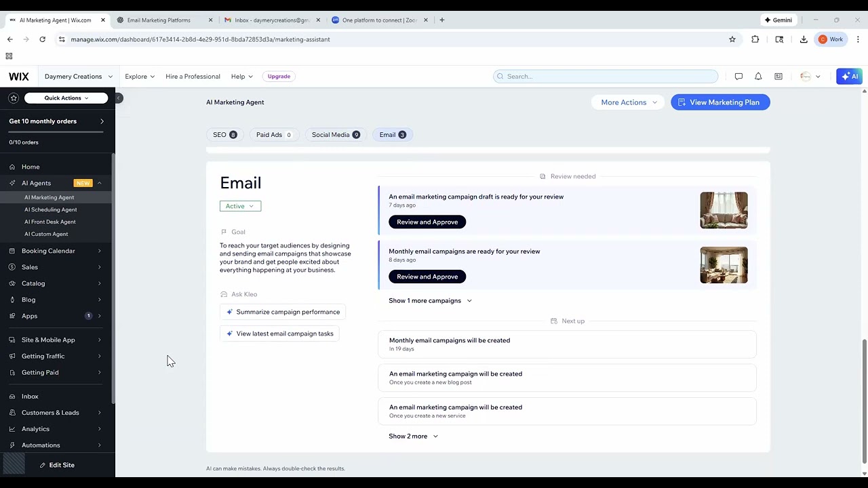This screenshot has width=868, height=488.
Task: Open the chat messages icon in header
Action: tap(738, 77)
